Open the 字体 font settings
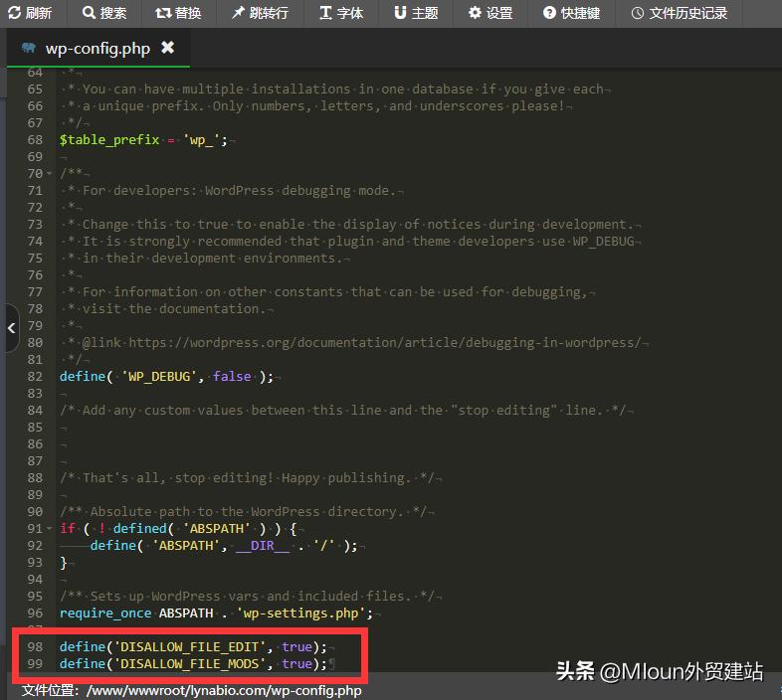The height and width of the screenshot is (700, 782). (x=340, y=13)
